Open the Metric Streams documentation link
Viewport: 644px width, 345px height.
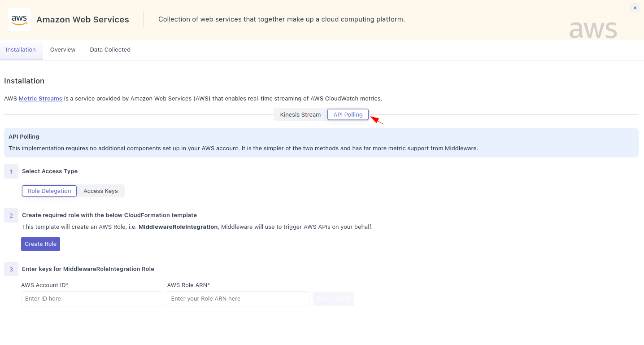point(40,98)
